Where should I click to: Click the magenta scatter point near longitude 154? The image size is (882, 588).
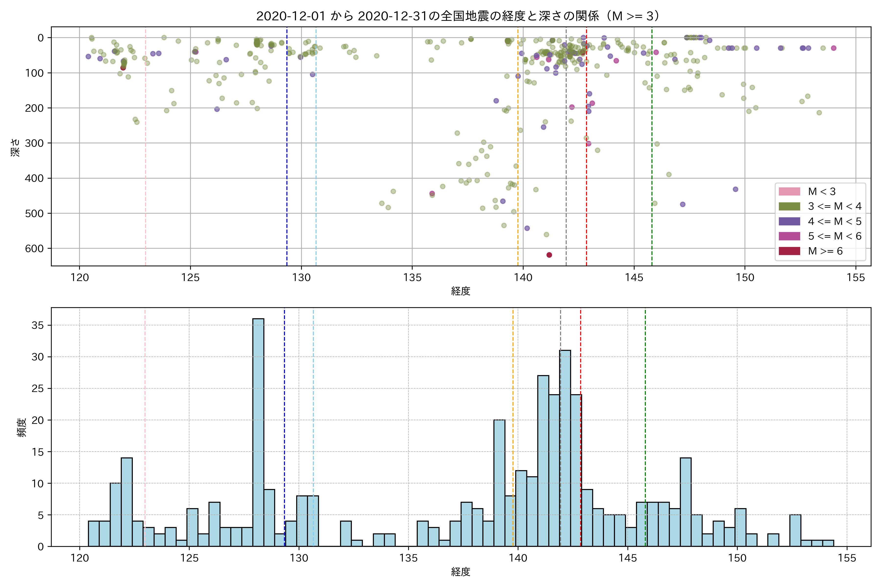coord(834,48)
